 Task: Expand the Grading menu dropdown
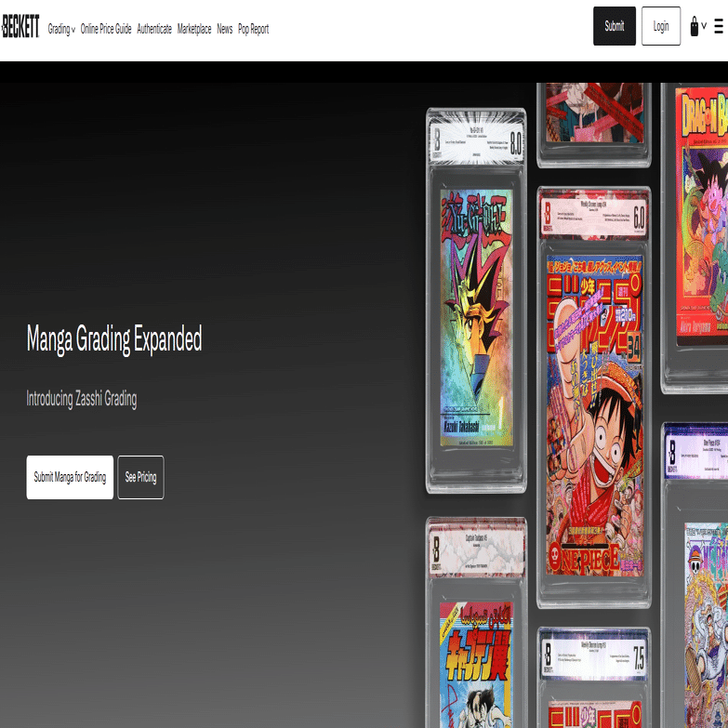pos(61,29)
